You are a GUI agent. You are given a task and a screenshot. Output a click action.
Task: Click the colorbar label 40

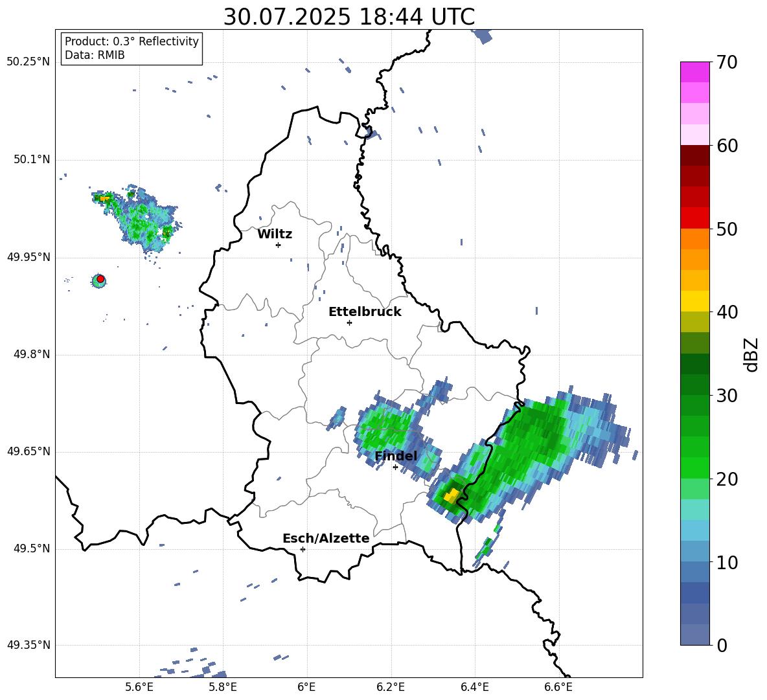[x=727, y=312]
